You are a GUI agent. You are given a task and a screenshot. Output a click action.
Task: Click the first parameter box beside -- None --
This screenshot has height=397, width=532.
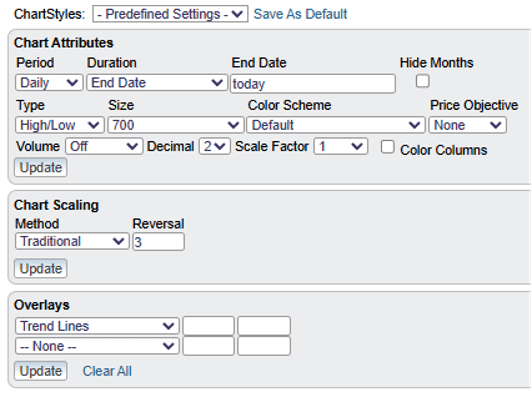(x=208, y=346)
